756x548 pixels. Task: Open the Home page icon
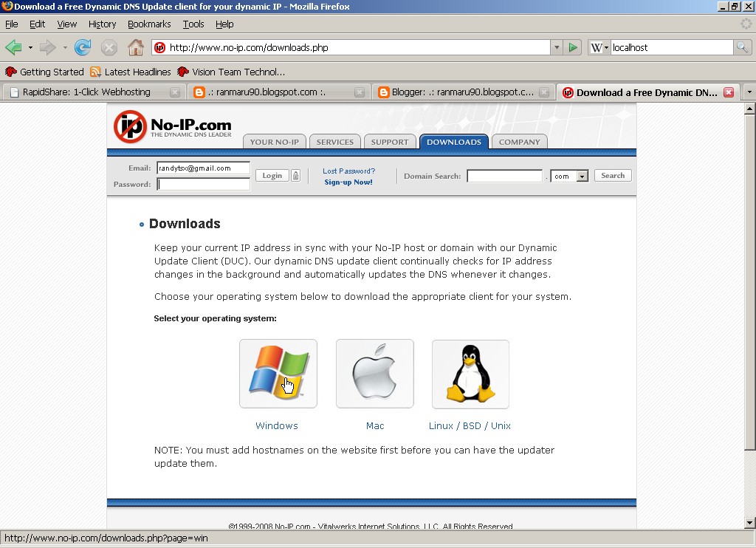(x=136, y=47)
